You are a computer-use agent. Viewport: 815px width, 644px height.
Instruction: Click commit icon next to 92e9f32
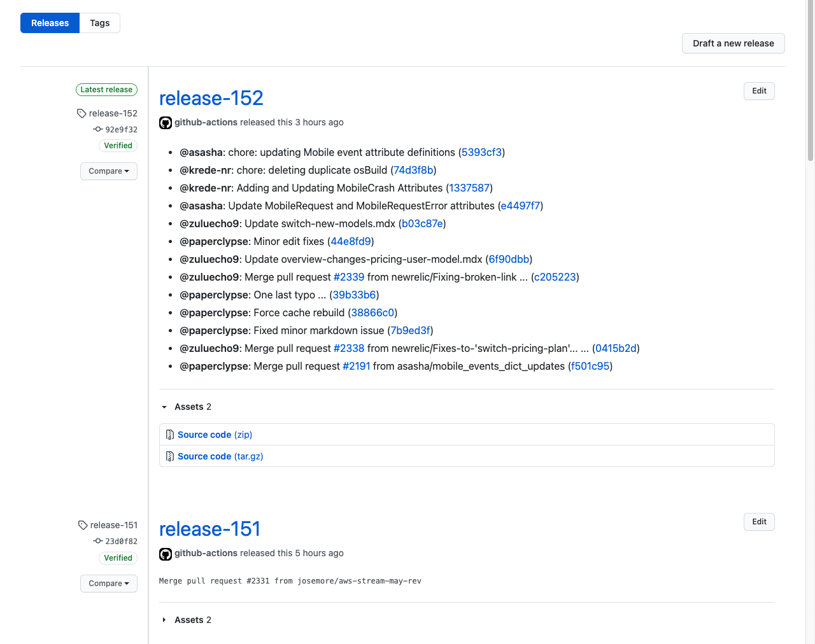tap(98, 129)
